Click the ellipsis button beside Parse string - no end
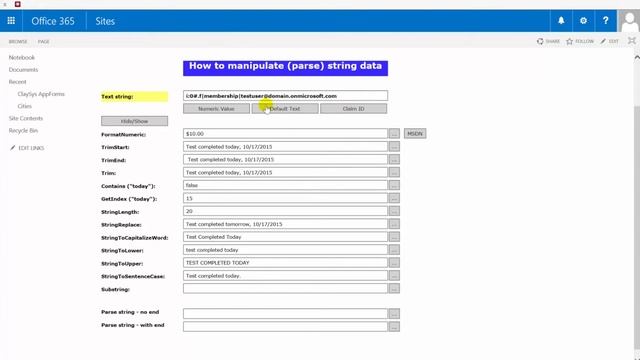 pyautogui.click(x=394, y=313)
